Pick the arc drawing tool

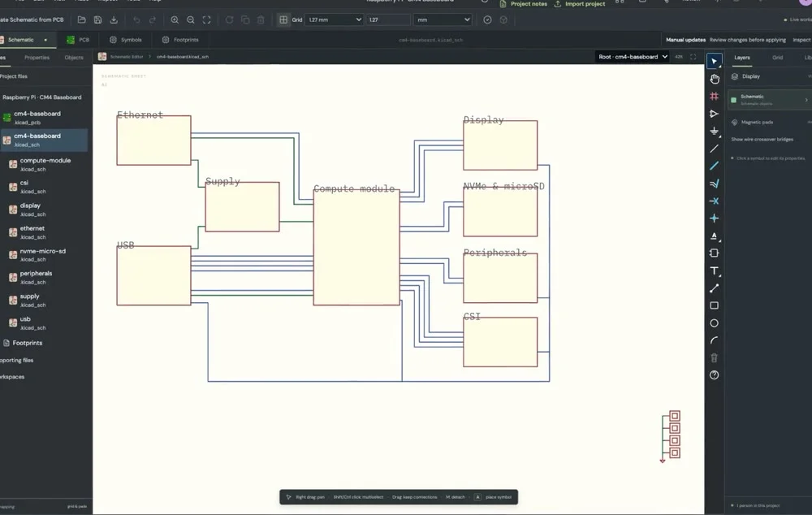[x=714, y=340]
